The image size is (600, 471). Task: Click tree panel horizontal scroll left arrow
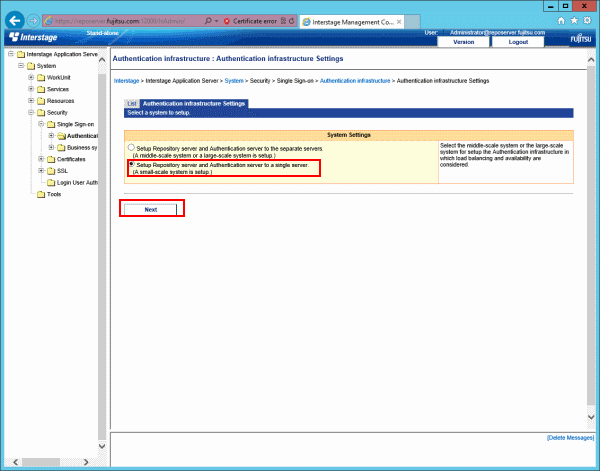click(x=16, y=462)
